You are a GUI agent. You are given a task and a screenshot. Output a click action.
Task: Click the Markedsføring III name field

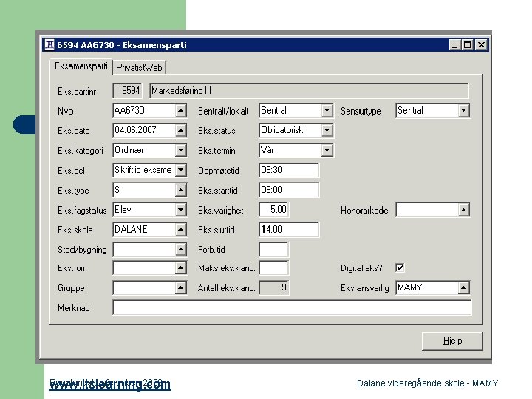click(x=309, y=91)
